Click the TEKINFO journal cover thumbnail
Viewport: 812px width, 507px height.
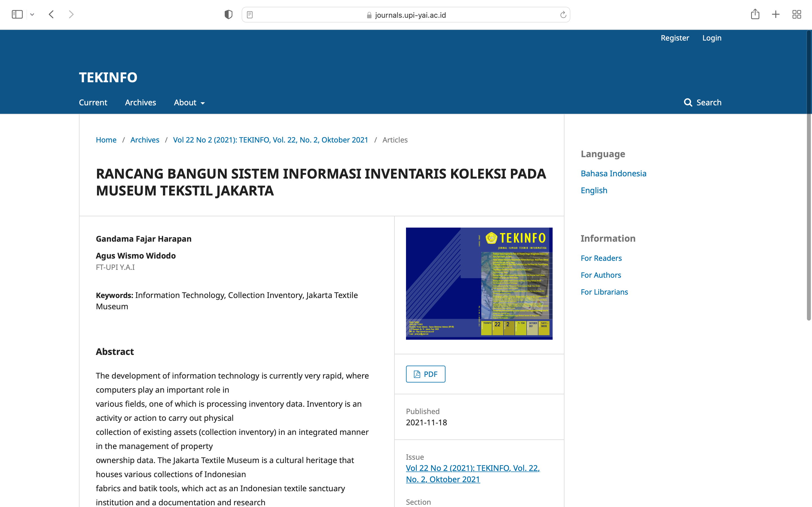pyautogui.click(x=479, y=283)
